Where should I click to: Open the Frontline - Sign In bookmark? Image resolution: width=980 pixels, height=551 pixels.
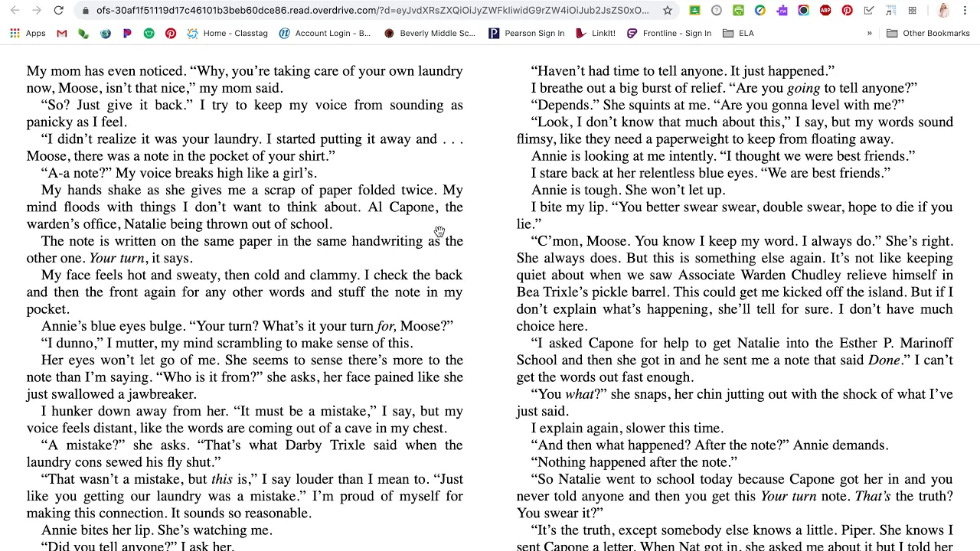(669, 34)
